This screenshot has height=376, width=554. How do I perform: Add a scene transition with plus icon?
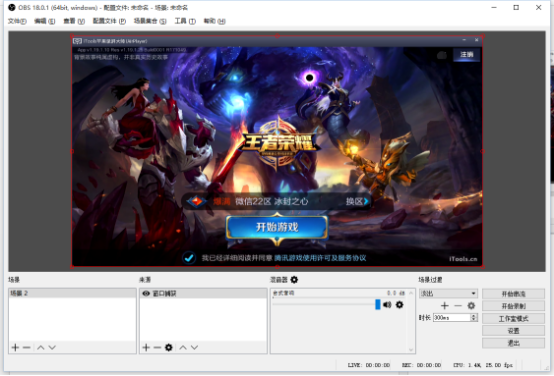(445, 306)
